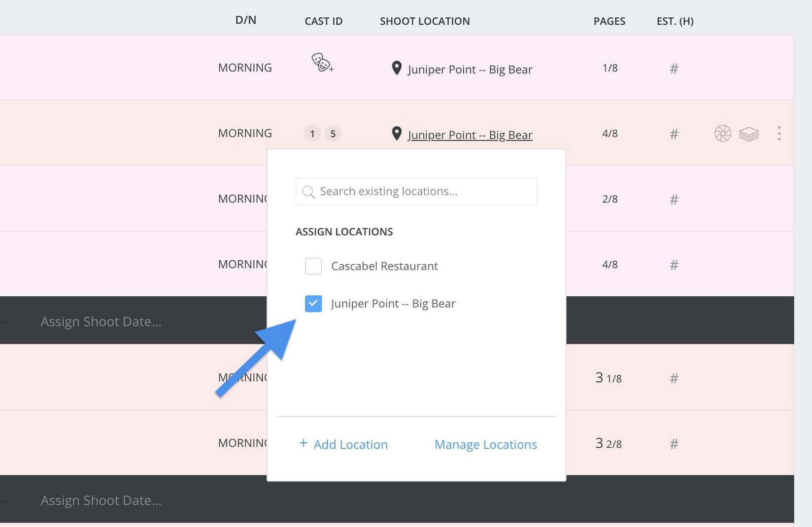
Task: Click the map pin beside underlined location
Action: 397,134
